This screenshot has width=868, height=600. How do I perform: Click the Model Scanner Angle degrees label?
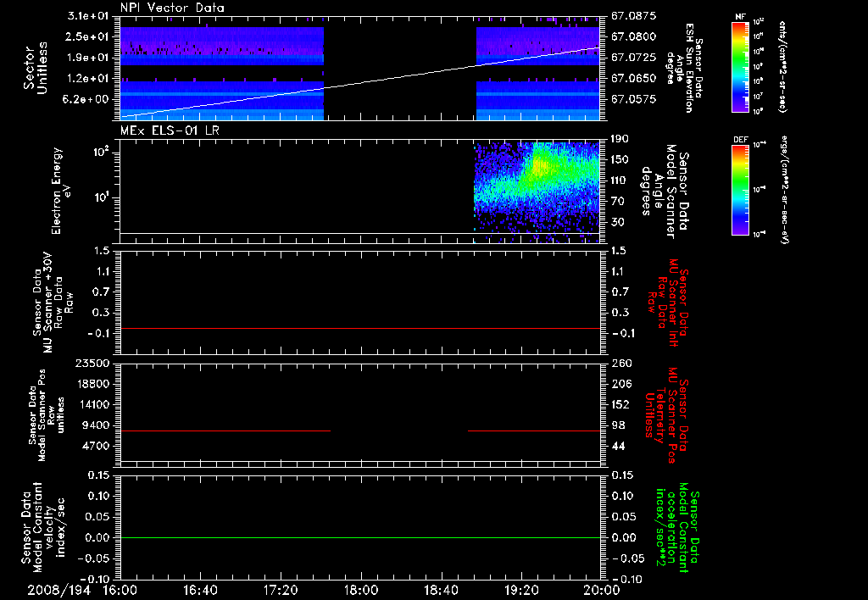665,191
